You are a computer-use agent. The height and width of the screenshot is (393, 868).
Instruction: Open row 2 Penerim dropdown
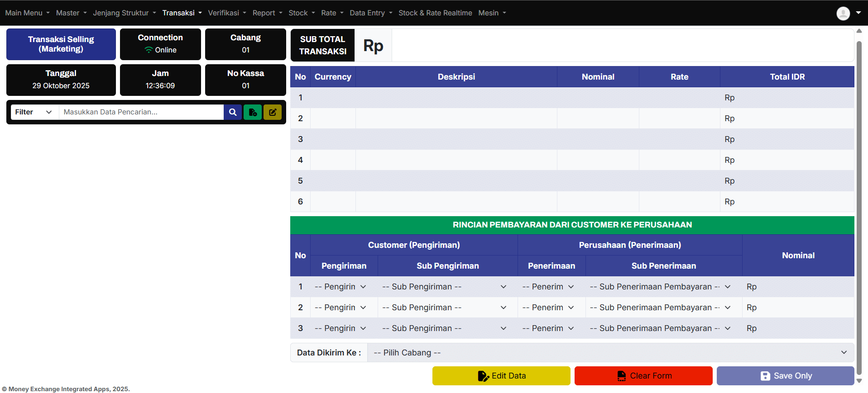coord(548,308)
